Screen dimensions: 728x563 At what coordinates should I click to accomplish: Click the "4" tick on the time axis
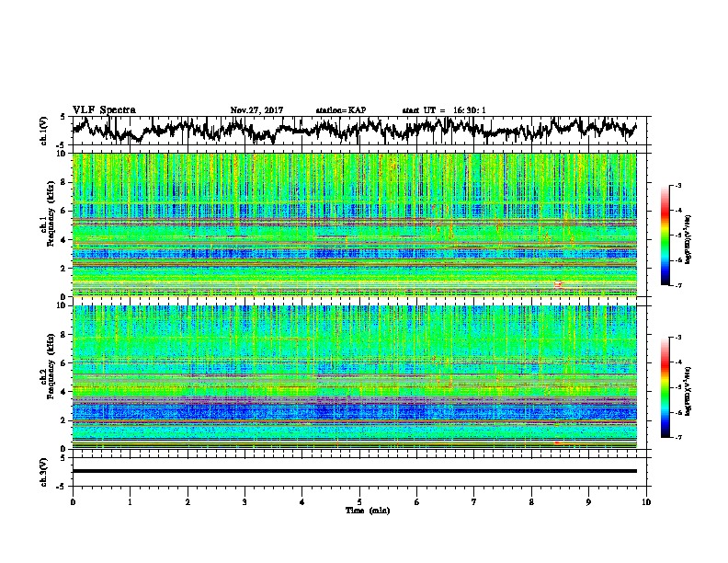tap(301, 501)
